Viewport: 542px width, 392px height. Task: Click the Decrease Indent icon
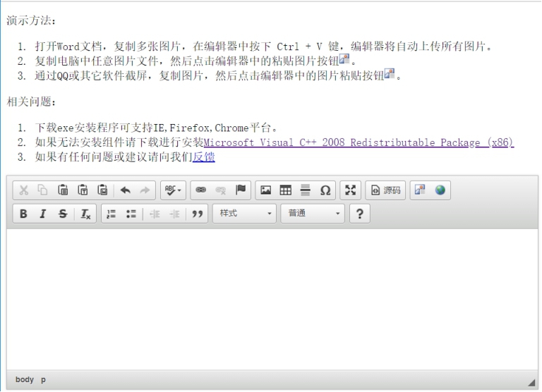[x=155, y=214]
